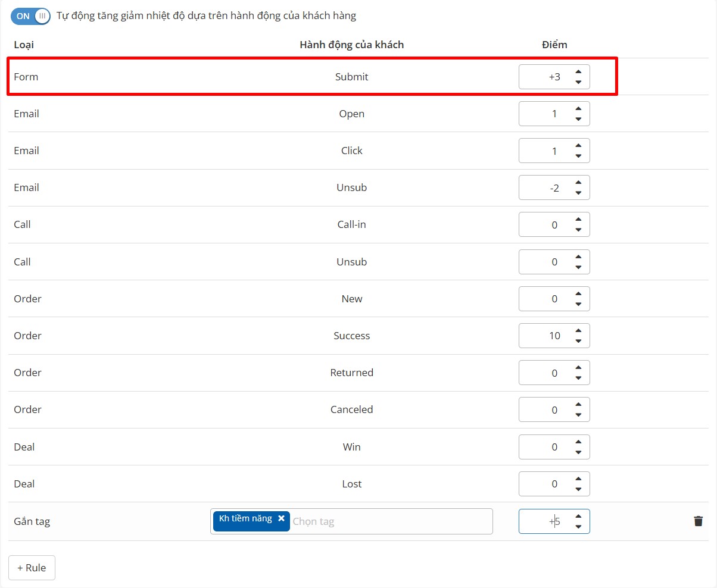
Task: Toggle the automatic temperature ON switch
Action: coord(30,16)
